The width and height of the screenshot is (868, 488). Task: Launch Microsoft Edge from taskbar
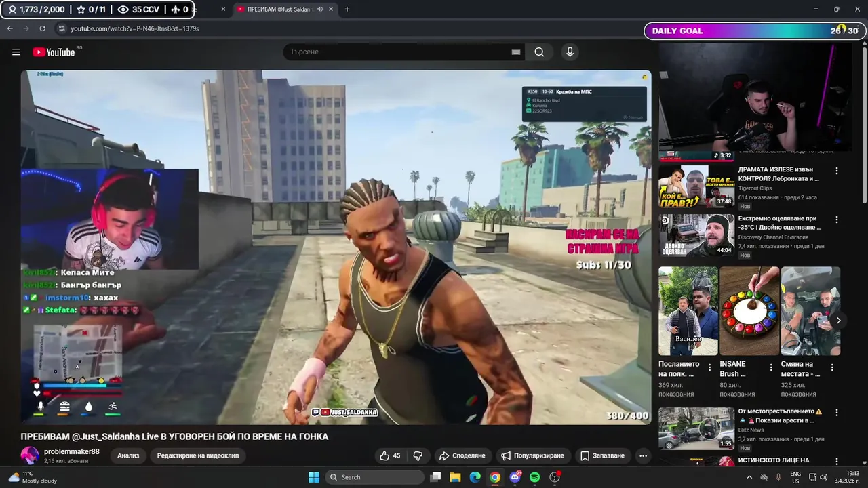[x=475, y=477]
